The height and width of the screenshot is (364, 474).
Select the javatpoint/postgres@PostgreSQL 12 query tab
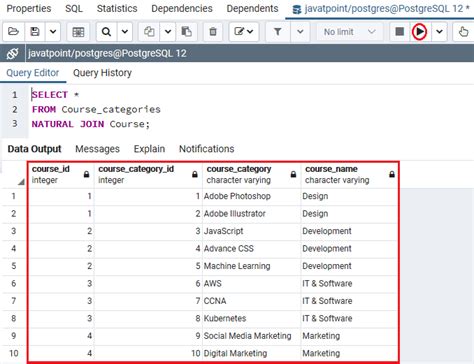click(380, 9)
